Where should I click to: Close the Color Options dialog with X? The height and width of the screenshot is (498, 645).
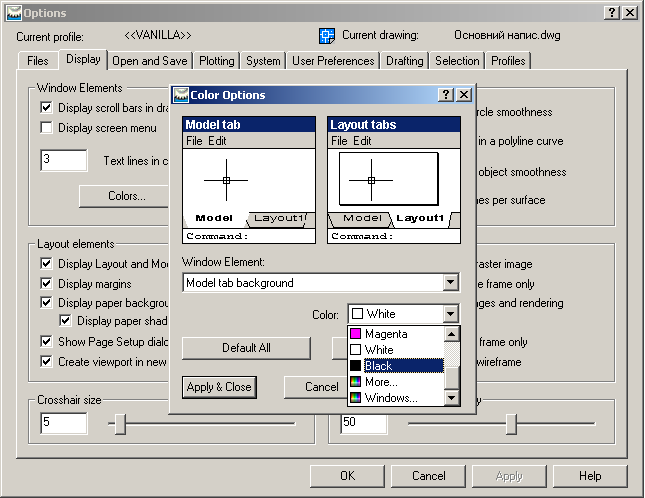point(464,95)
